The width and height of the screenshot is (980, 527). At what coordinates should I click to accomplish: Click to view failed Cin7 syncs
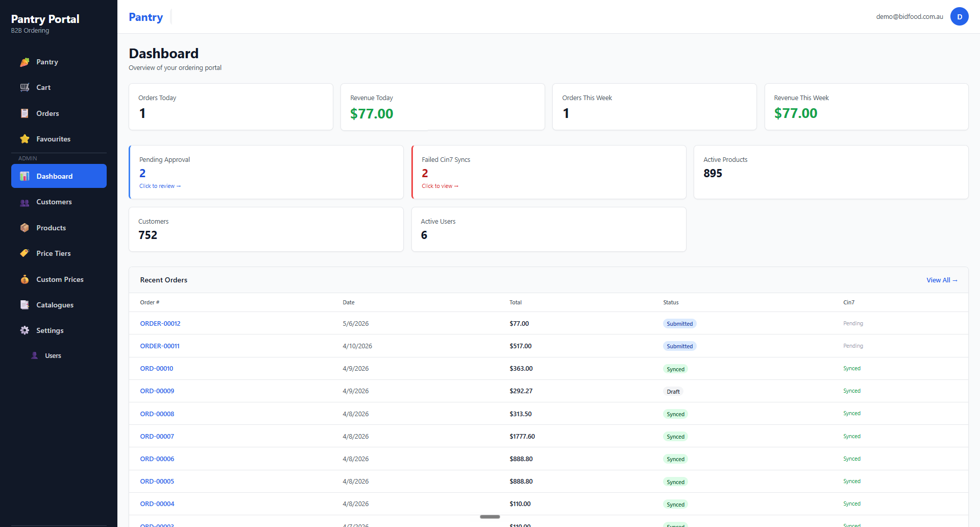coord(440,186)
